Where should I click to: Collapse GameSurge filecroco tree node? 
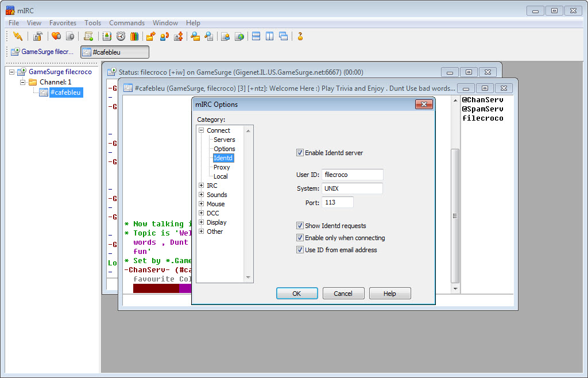click(x=12, y=72)
